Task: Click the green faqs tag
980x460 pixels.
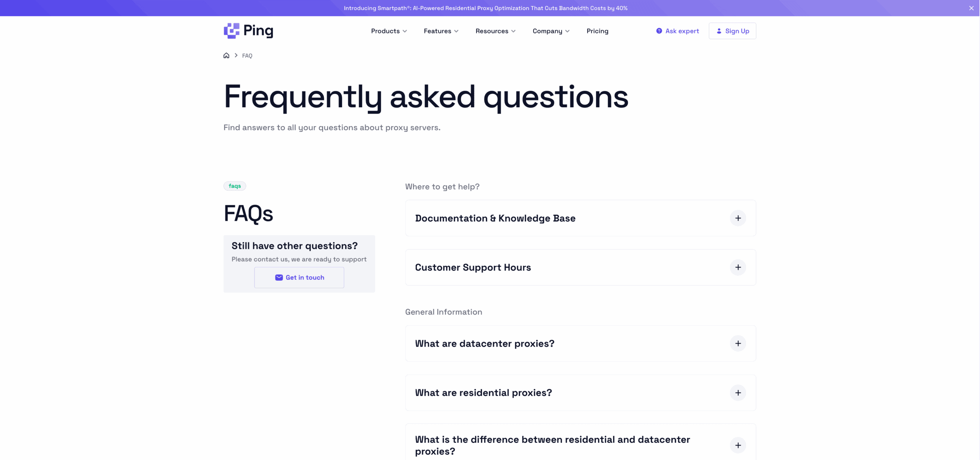Action: coord(235,186)
